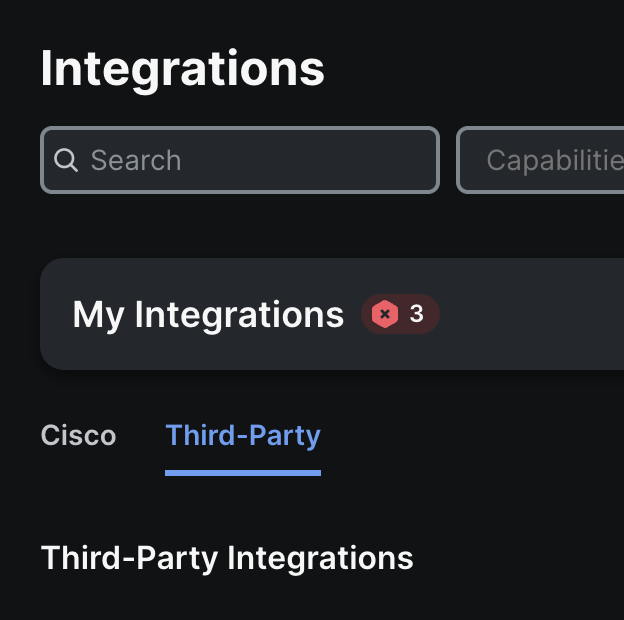Click the magnifying glass search icon
The height and width of the screenshot is (620, 624).
coord(66,160)
